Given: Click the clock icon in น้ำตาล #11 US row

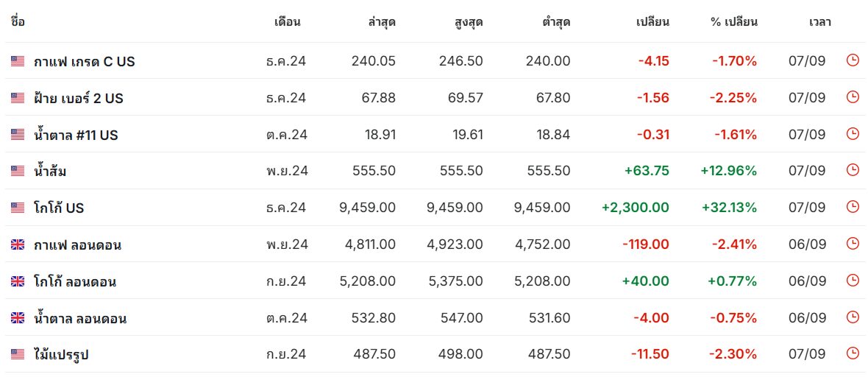Looking at the screenshot, I should 853,133.
